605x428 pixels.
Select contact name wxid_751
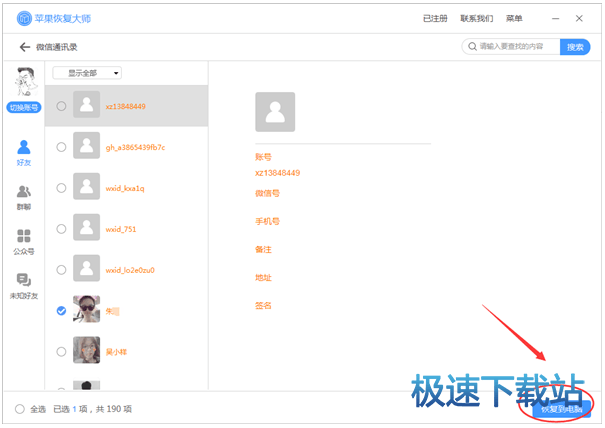pyautogui.click(x=121, y=229)
